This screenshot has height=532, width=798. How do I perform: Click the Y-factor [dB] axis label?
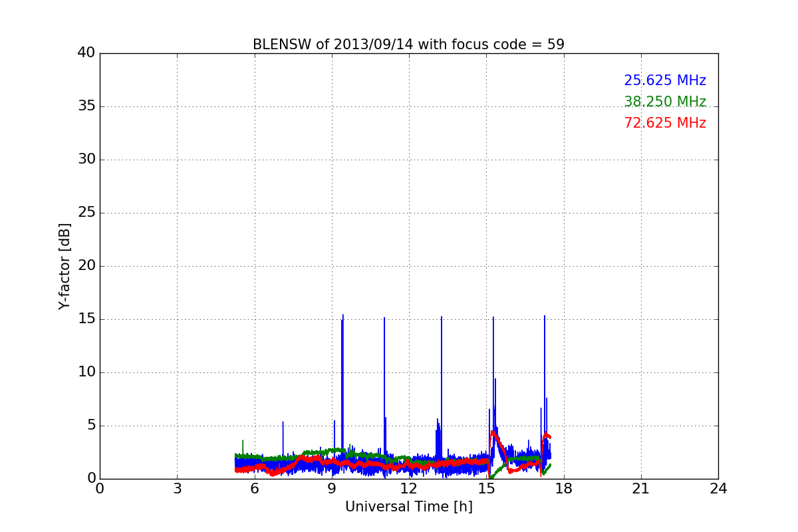pos(65,266)
